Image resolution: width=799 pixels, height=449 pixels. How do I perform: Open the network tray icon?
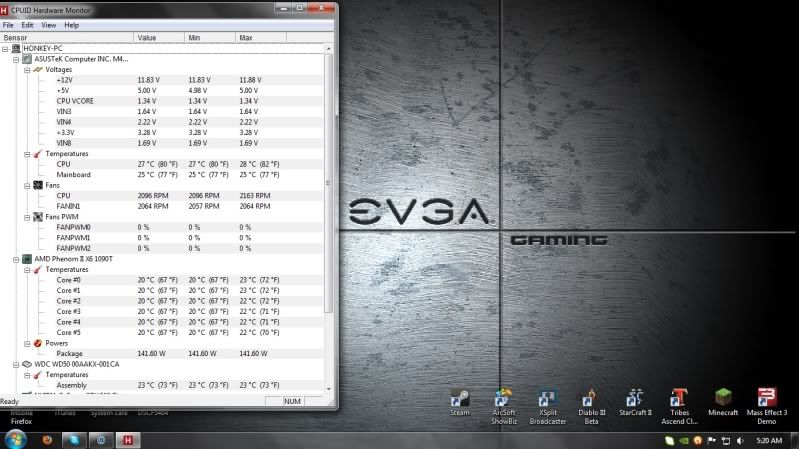[726, 440]
